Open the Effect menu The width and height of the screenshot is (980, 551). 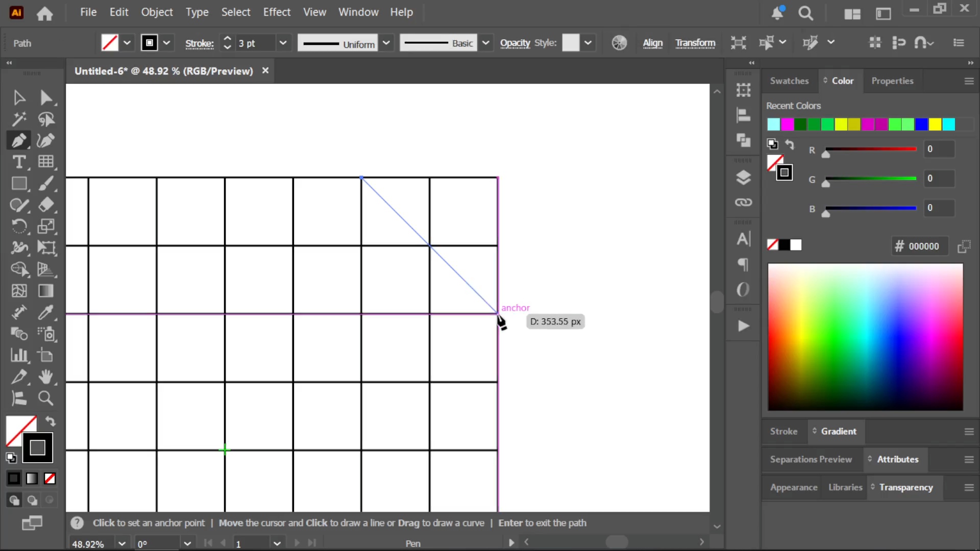(x=277, y=12)
